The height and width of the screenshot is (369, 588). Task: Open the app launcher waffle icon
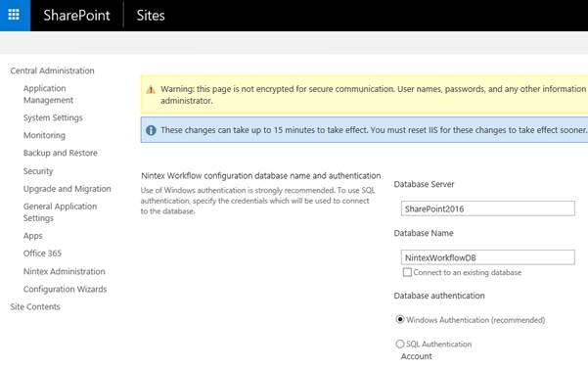pyautogui.click(x=14, y=15)
